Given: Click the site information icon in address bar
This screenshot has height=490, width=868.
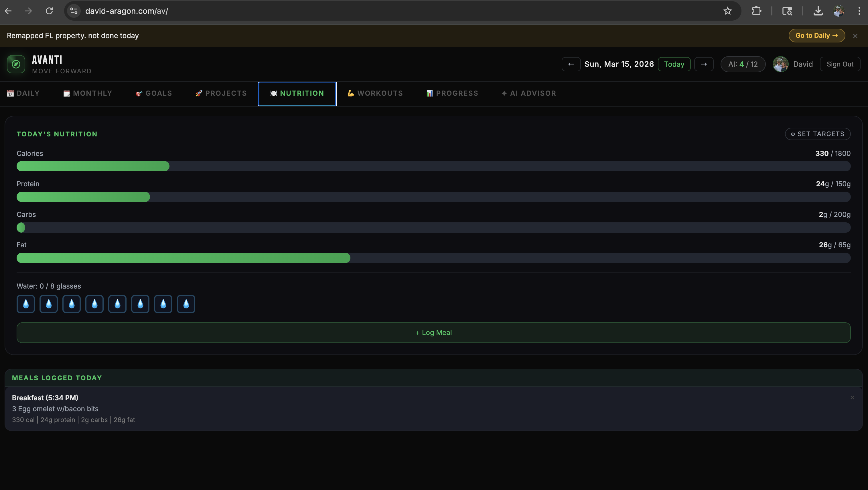Looking at the screenshot, I should [x=74, y=11].
